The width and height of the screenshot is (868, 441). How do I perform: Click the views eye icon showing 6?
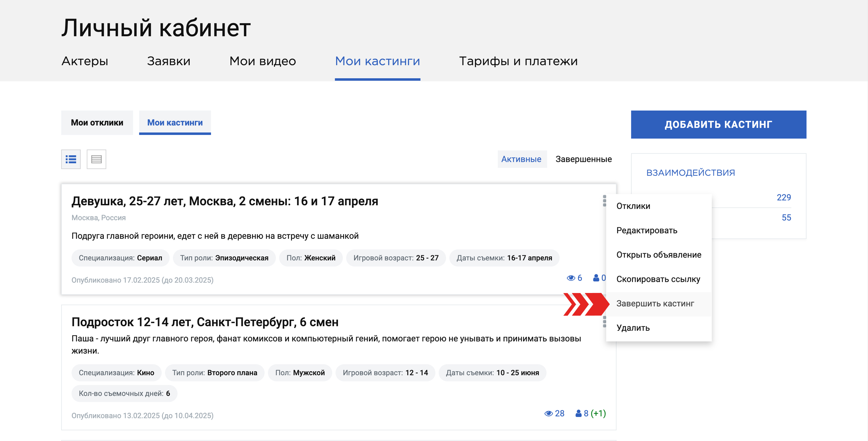click(571, 278)
